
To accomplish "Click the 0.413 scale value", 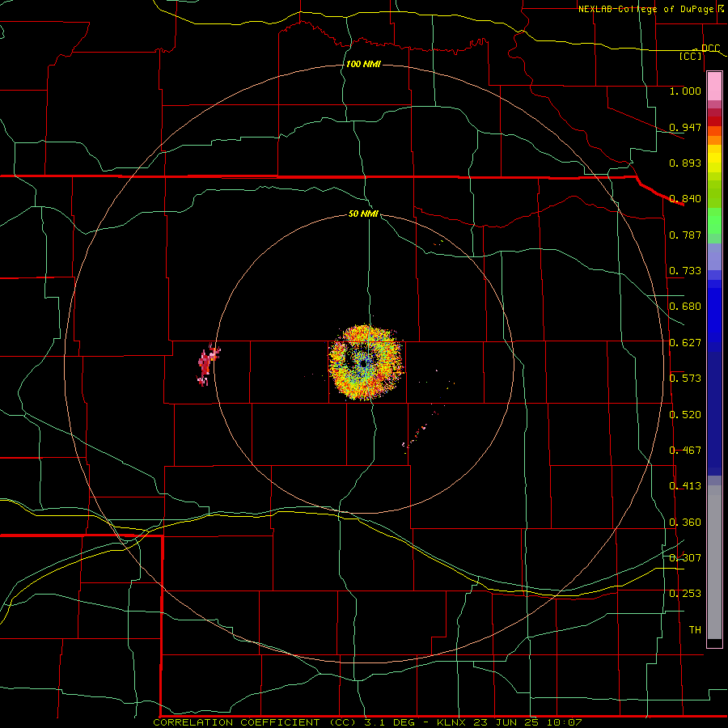I will coord(685,486).
